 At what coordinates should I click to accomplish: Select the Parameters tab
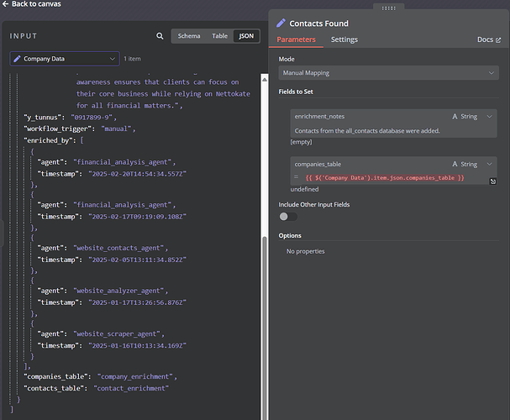(297, 39)
